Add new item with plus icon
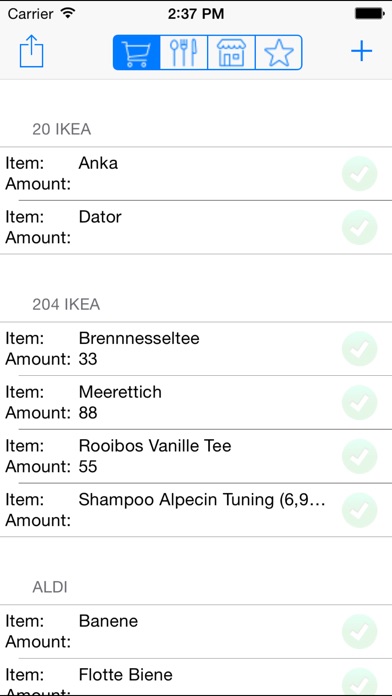 (361, 51)
